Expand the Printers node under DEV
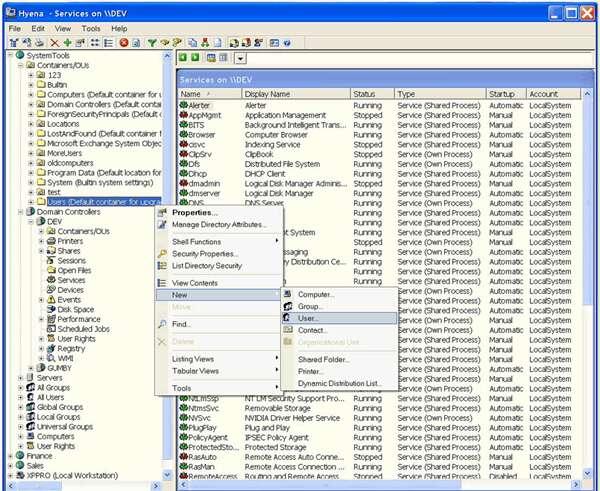Image resolution: width=600 pixels, height=491 pixels. pos(42,241)
